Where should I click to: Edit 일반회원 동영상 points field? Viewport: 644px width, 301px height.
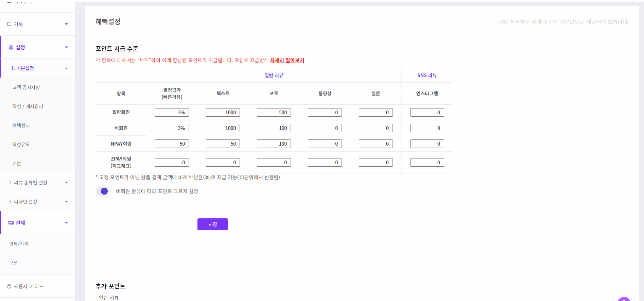point(325,113)
